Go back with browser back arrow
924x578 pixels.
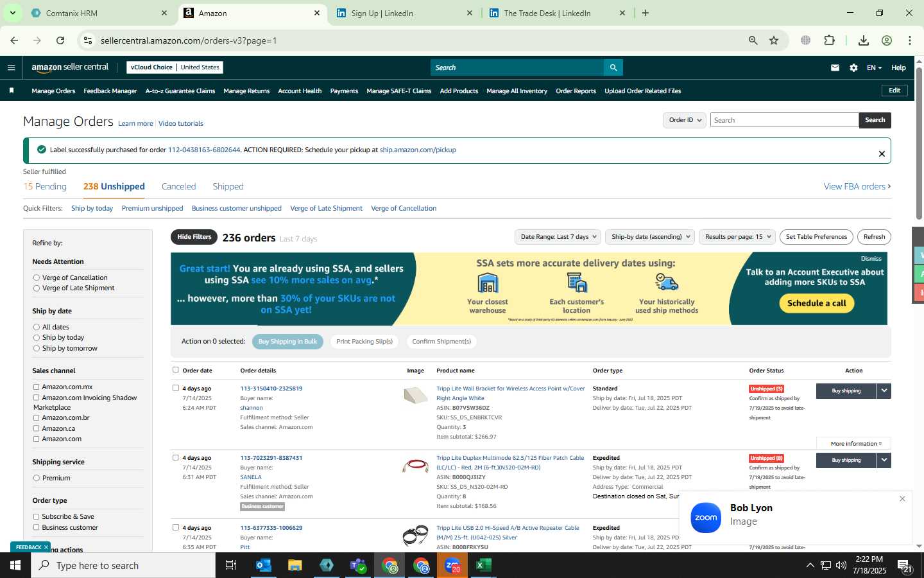click(x=14, y=40)
